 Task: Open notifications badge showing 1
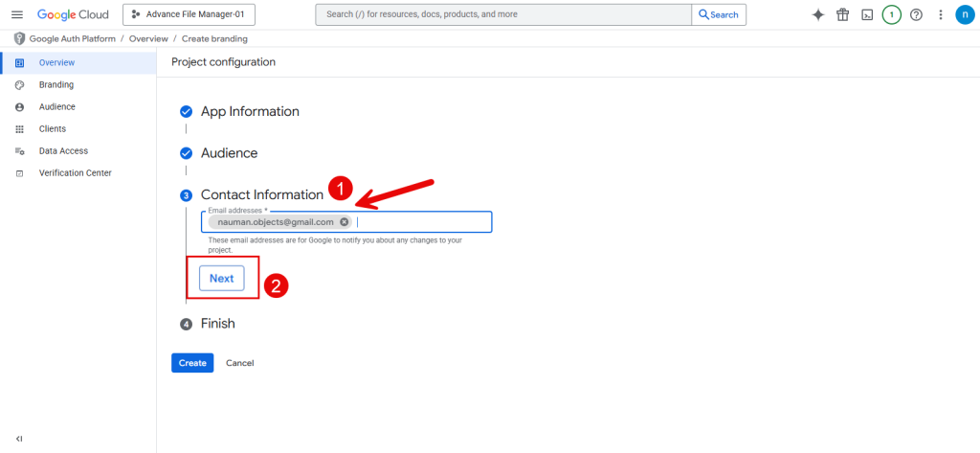point(891,15)
